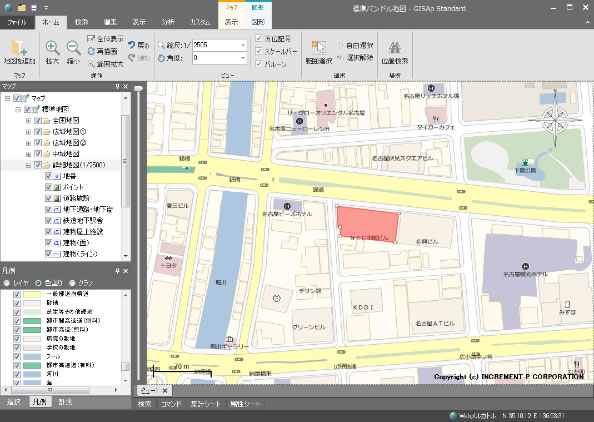594x422 pixels.
Task: Click the 再描画 redraw icon
Action: click(91, 51)
